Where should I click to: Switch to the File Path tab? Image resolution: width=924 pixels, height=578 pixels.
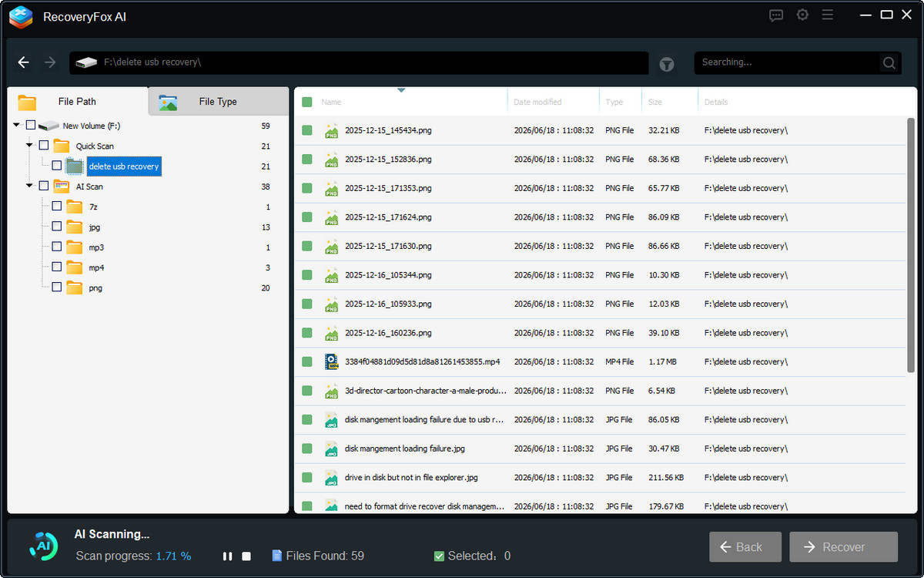coord(77,102)
